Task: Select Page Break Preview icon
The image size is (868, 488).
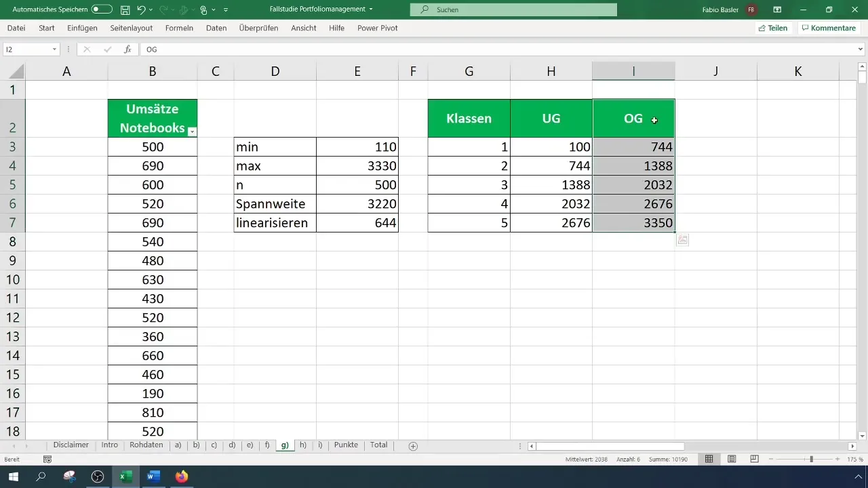Action: point(754,459)
